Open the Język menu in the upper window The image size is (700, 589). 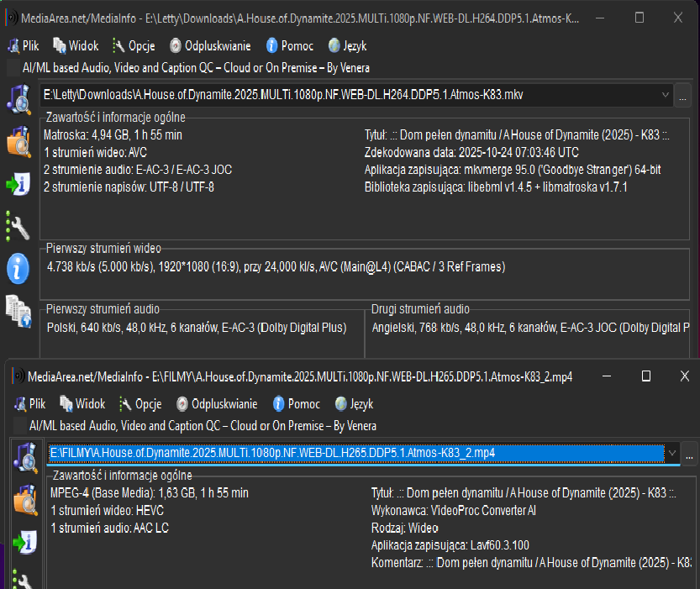point(347,46)
